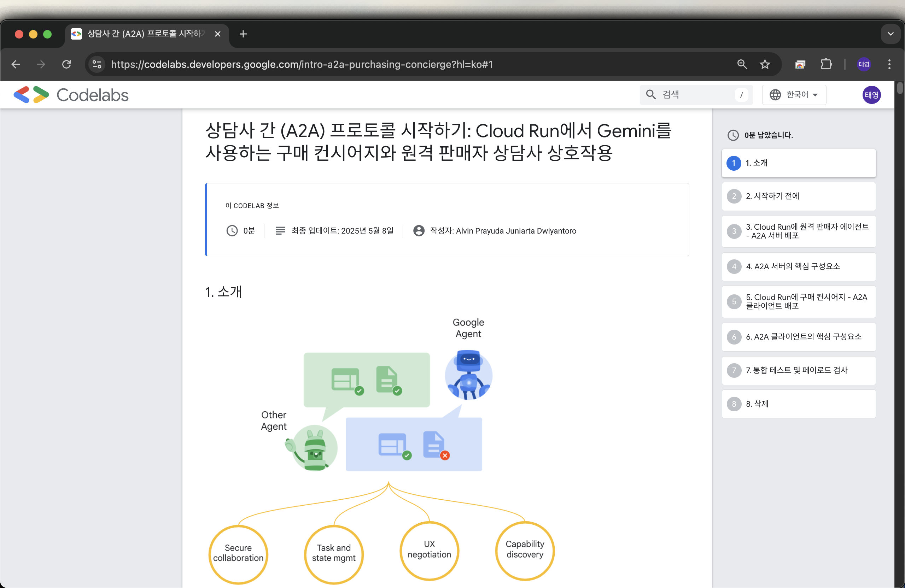Click the UX negotiation circle
This screenshot has width=905, height=588.
point(429,551)
